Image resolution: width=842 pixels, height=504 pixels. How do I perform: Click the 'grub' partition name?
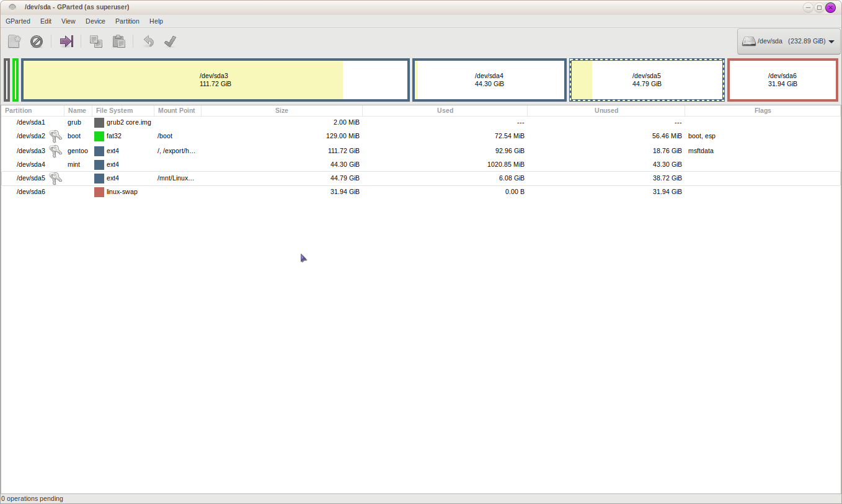pyautogui.click(x=74, y=123)
